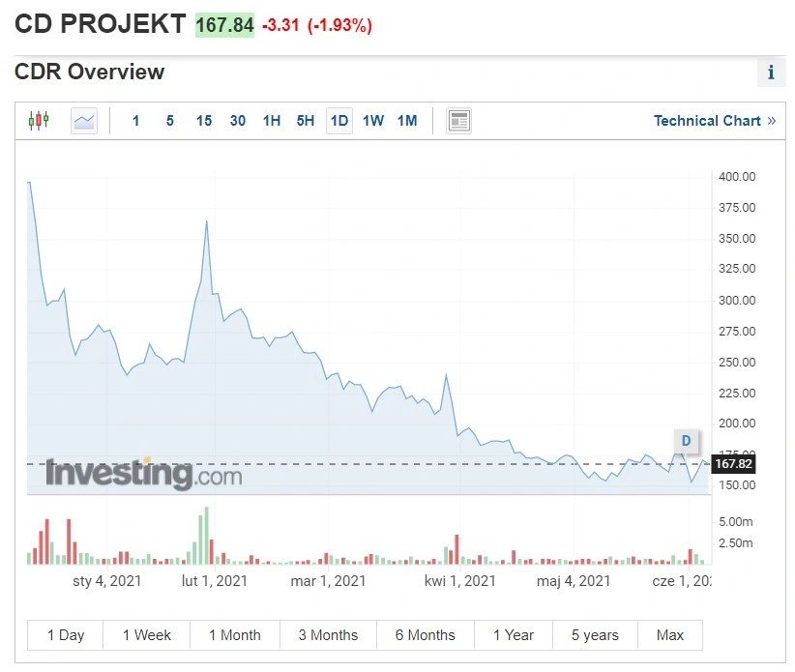This screenshot has height=672, width=795.
Task: Click the mar 1, 2021 date label
Action: (328, 581)
